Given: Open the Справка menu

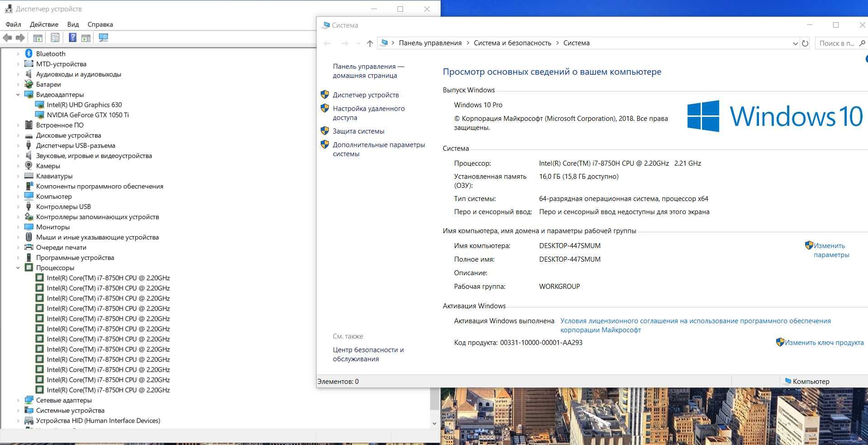Looking at the screenshot, I should point(100,24).
